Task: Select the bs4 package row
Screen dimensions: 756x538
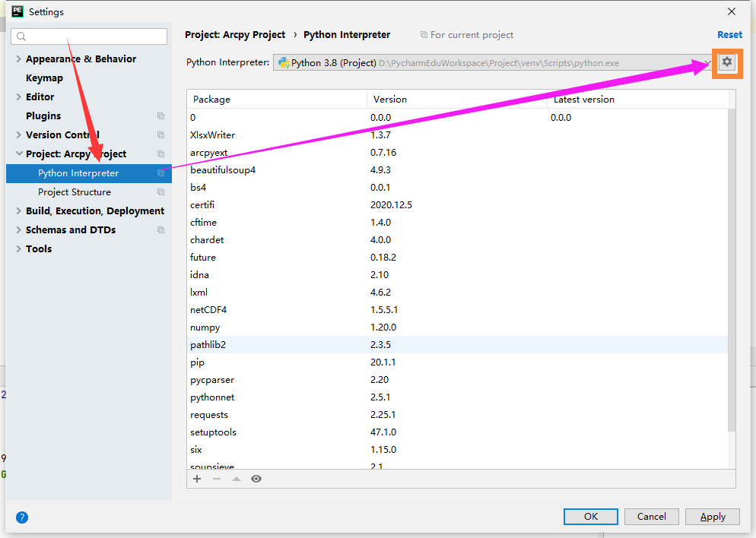Action: 457,188
